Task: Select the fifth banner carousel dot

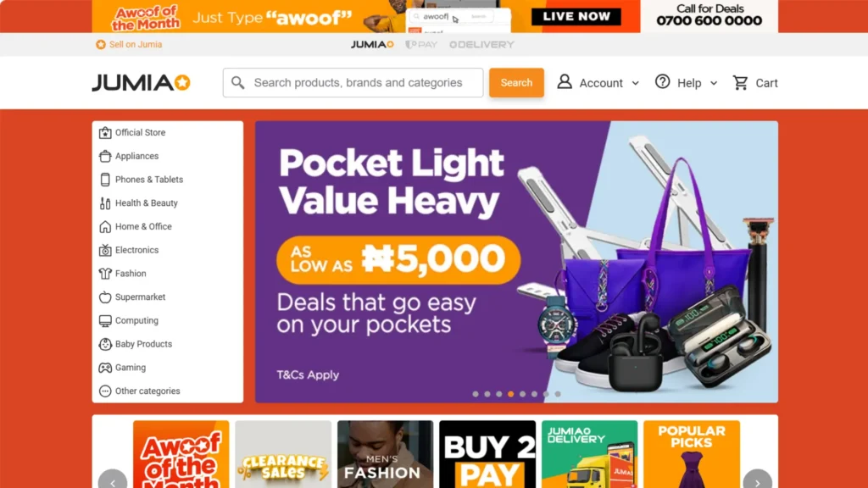Action: (522, 394)
